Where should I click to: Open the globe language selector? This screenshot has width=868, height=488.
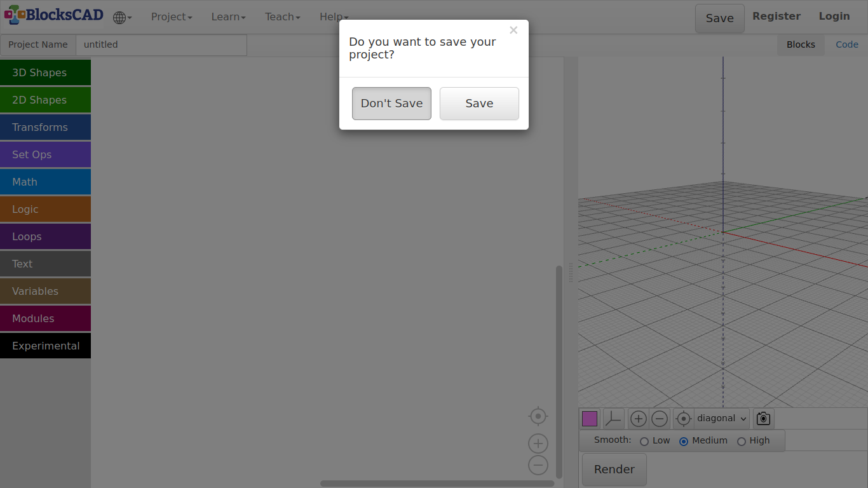pos(121,17)
